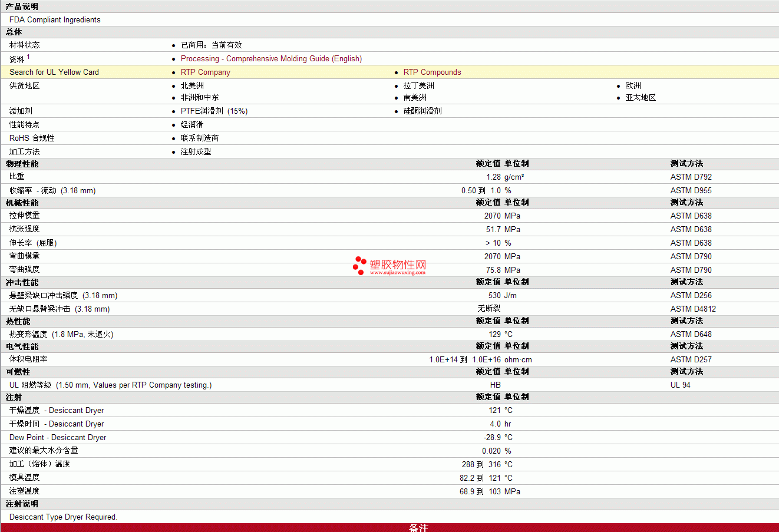Click the '建议的最大水分含量' label
779x532 pixels.
[44, 451]
